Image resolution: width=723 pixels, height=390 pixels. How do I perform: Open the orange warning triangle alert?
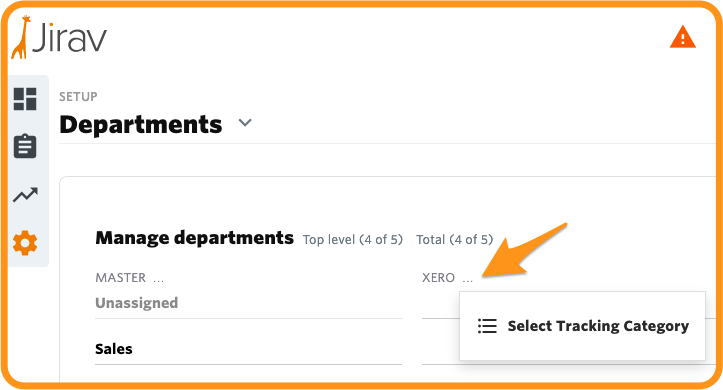pos(682,37)
